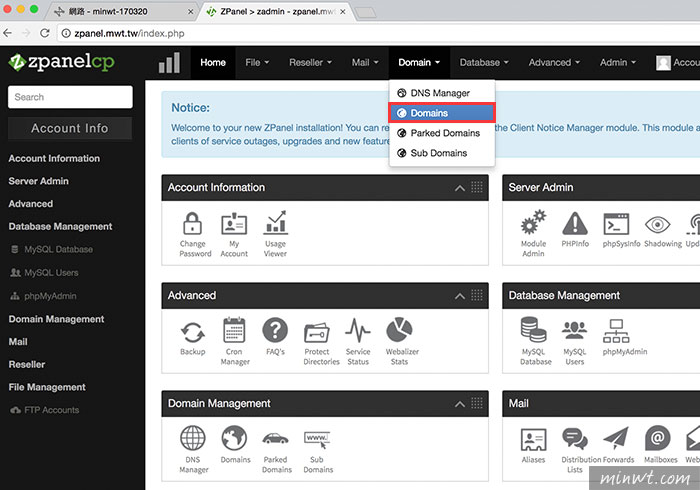Collapse the Advanced panel
Viewport: 700px width, 490px height.
tap(460, 296)
